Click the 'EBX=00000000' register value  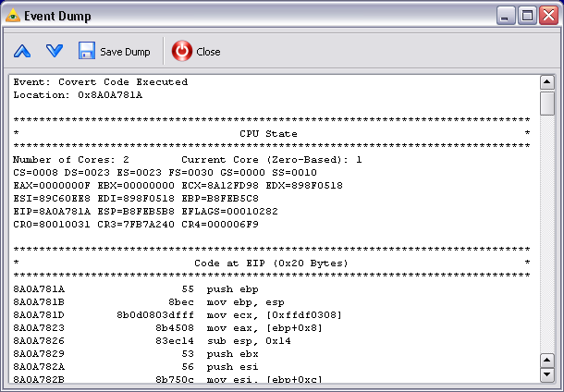point(136,186)
